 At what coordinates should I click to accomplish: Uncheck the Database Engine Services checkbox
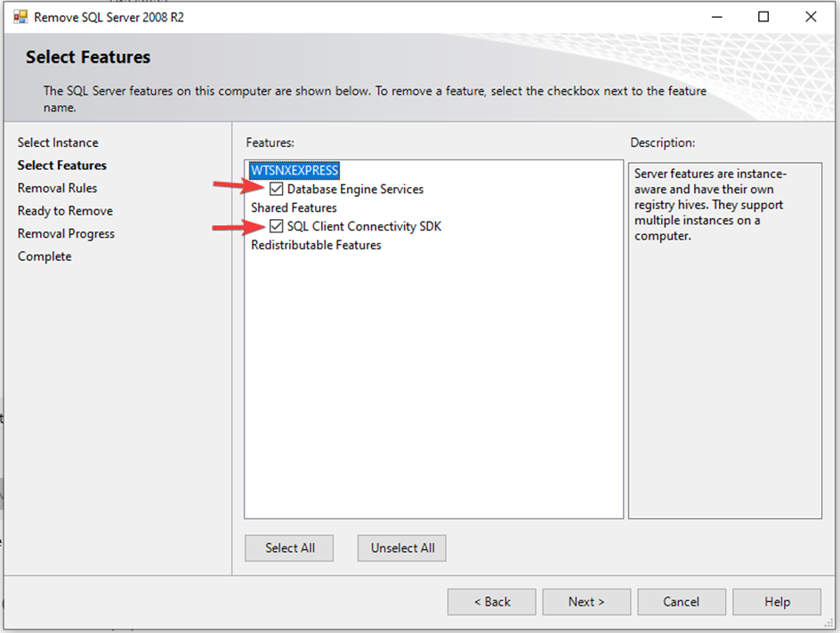(277, 189)
